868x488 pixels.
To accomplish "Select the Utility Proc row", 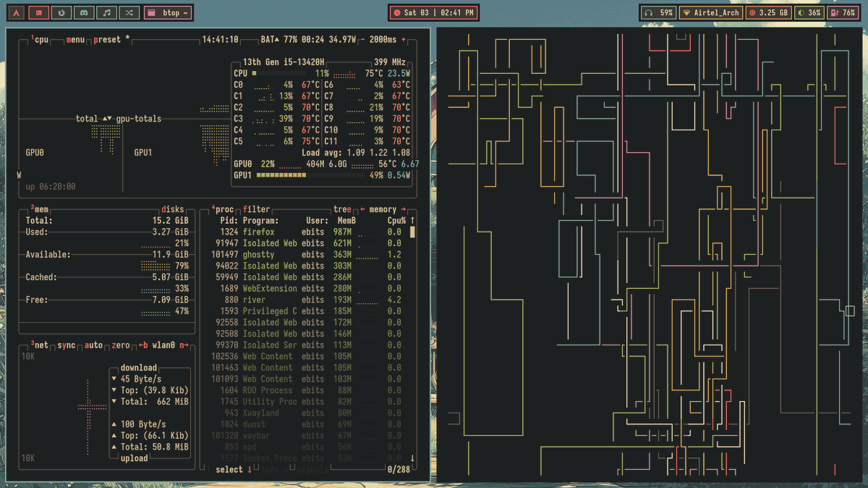I will coord(310,401).
